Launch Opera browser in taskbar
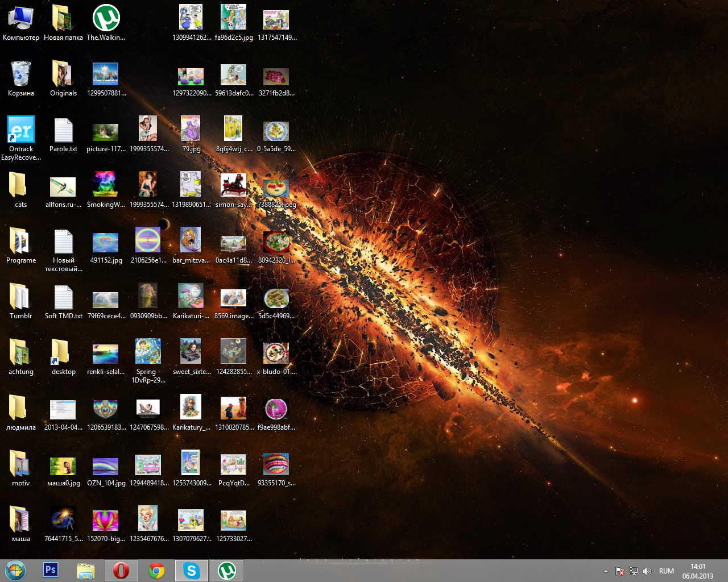This screenshot has height=582, width=728. [x=121, y=571]
